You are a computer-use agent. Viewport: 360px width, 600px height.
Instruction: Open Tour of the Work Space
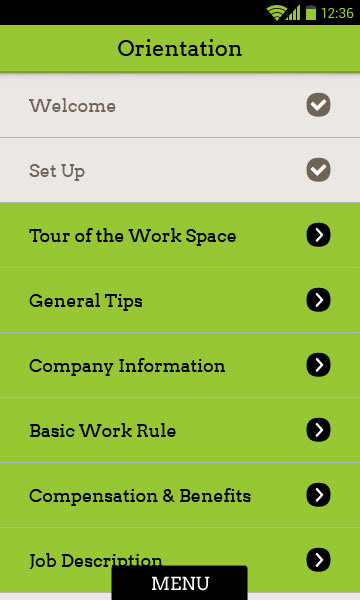(x=180, y=235)
